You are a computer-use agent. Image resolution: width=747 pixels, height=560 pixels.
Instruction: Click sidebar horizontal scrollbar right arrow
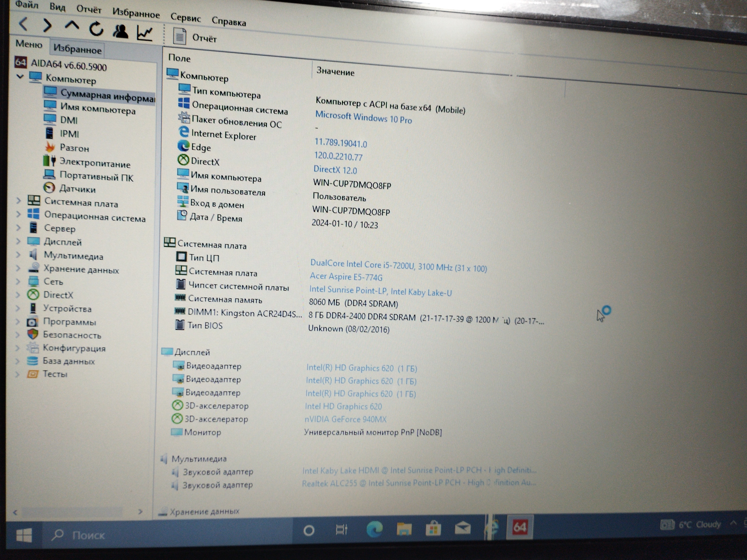point(140,512)
